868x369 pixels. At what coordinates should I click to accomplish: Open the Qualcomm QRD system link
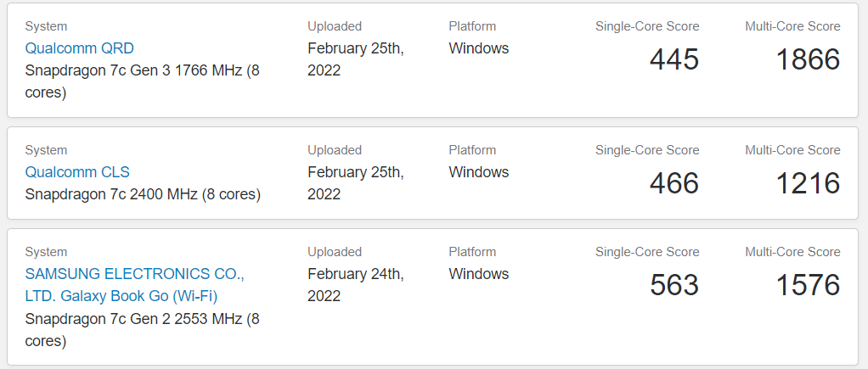pyautogui.click(x=79, y=48)
